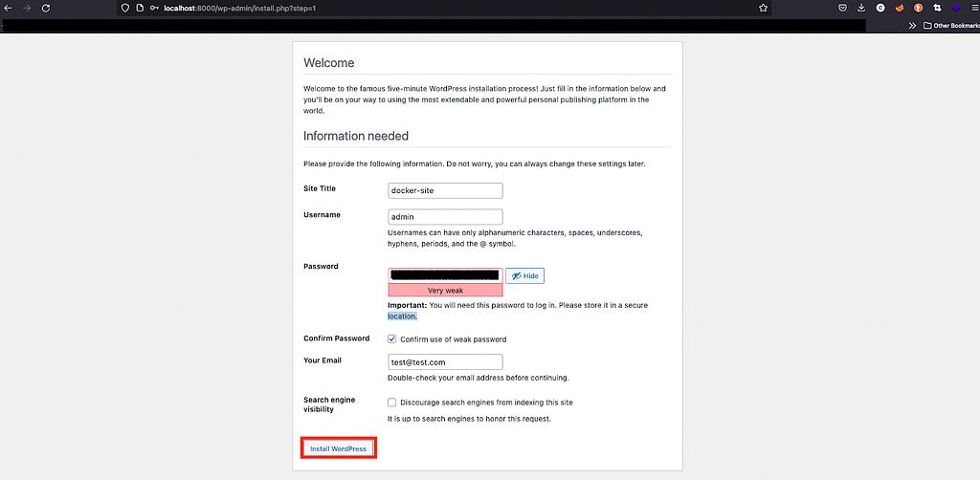Open the Other Bookmarks folder
This screenshot has height=480, width=980.
click(951, 26)
